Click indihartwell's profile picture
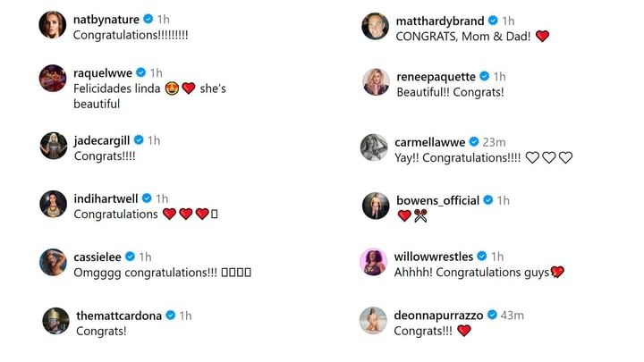 53,204
